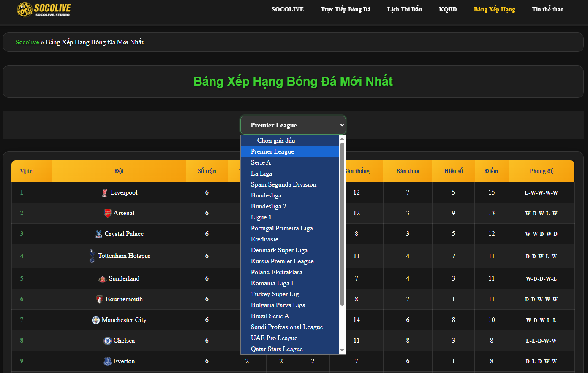Click the Sunderland club crest icon

[103, 279]
